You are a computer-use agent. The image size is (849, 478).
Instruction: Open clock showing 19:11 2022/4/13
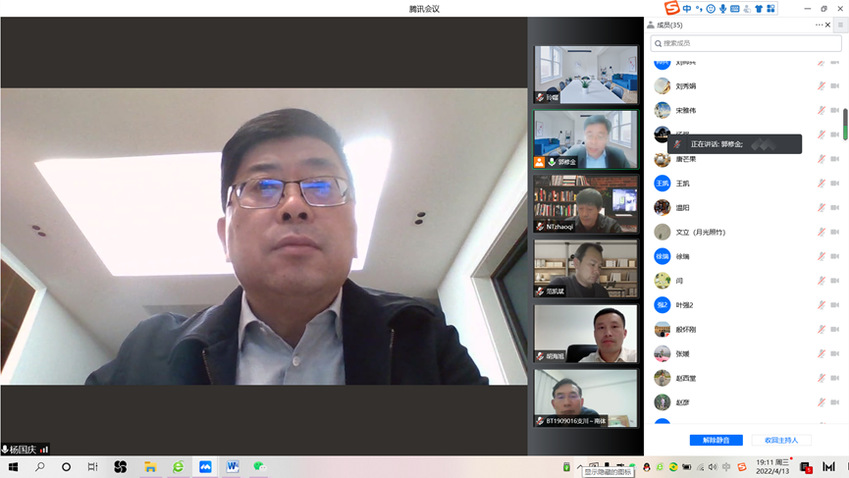[x=773, y=467]
